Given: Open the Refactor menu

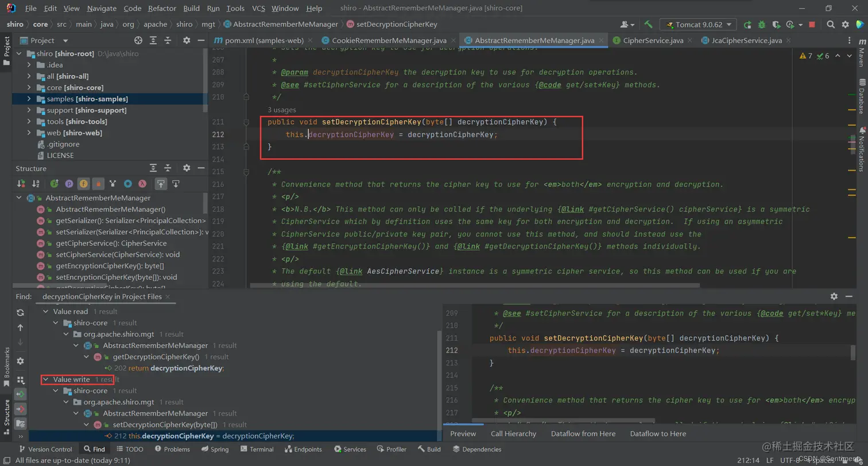Looking at the screenshot, I should tap(162, 8).
